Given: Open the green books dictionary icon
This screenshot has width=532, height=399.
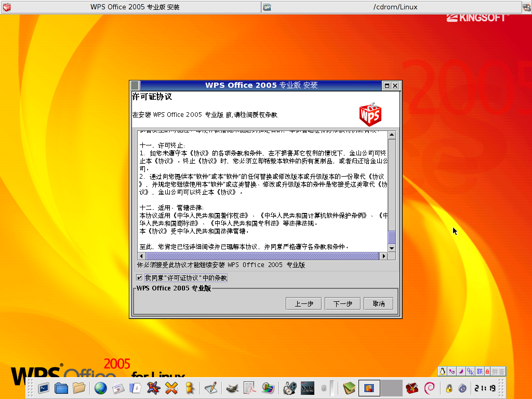Looking at the screenshot, I should tap(349, 388).
